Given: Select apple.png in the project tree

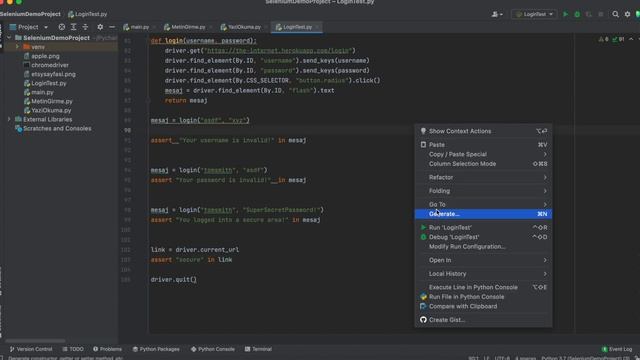Looking at the screenshot, I should tap(45, 56).
